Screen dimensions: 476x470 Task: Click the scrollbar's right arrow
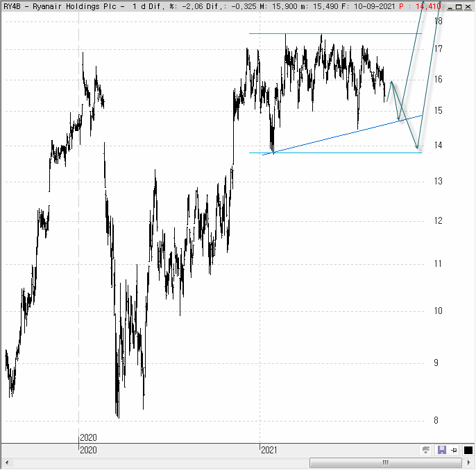pos(469,463)
